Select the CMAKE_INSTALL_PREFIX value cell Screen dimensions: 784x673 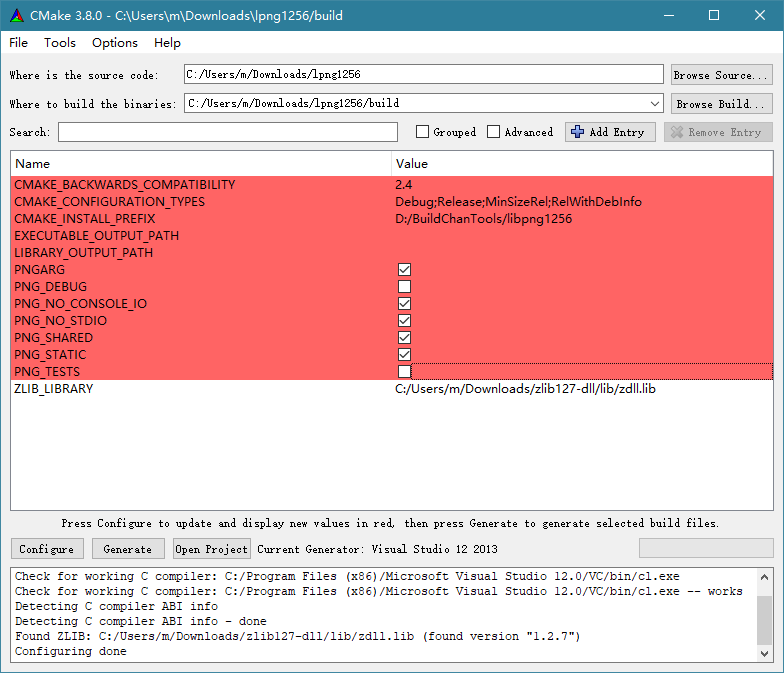pyautogui.click(x=582, y=219)
